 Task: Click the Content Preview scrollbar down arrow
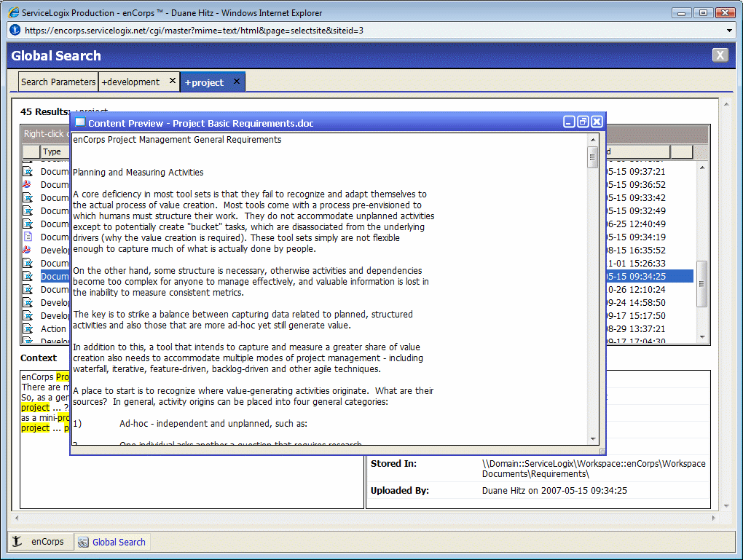[593, 439]
